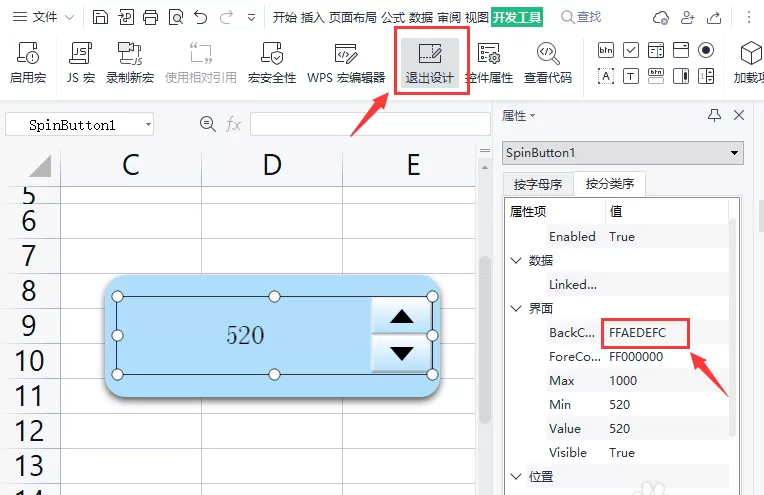
Task: Collapse the 界面 category
Action: click(x=516, y=308)
